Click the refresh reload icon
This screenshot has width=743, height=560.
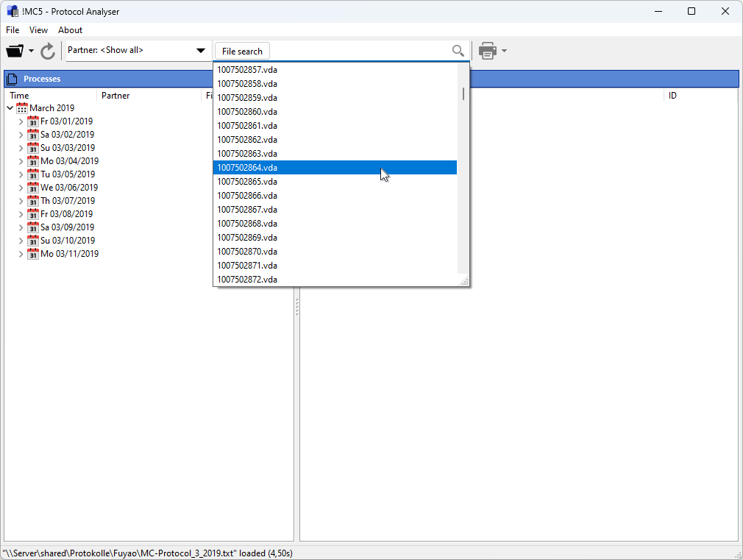[x=47, y=52]
